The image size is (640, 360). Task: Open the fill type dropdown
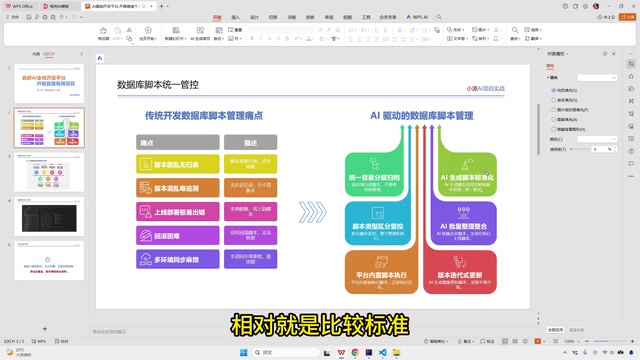597,78
